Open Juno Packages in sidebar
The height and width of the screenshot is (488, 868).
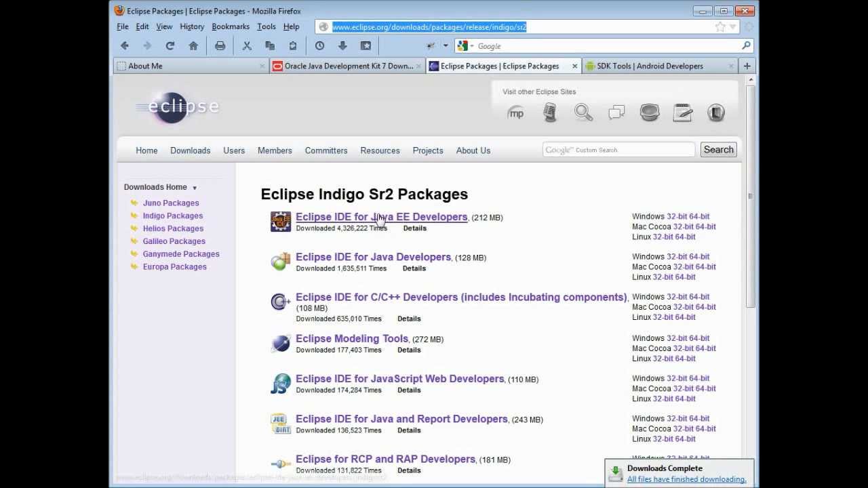[x=171, y=203]
